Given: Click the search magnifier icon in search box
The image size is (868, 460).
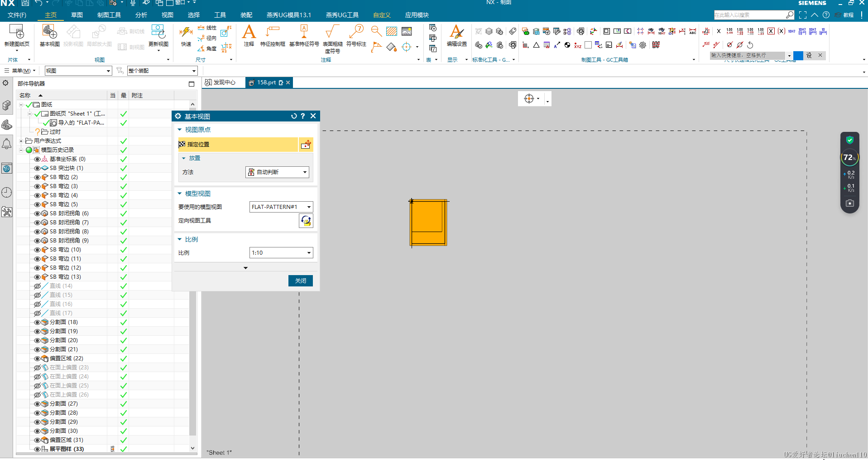Looking at the screenshot, I should [x=790, y=15].
